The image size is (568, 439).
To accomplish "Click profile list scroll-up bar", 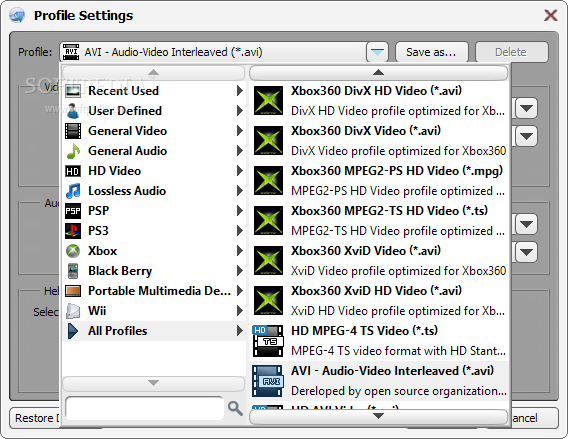I will [379, 73].
